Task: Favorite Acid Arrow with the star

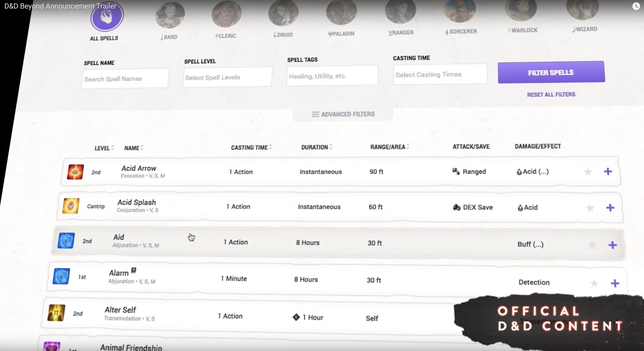Action: pyautogui.click(x=588, y=172)
